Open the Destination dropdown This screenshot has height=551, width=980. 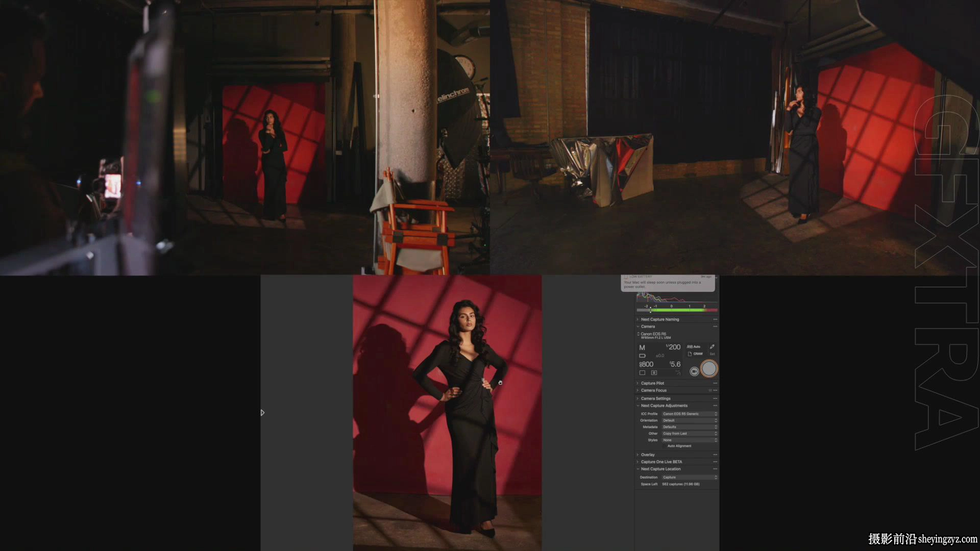click(690, 478)
